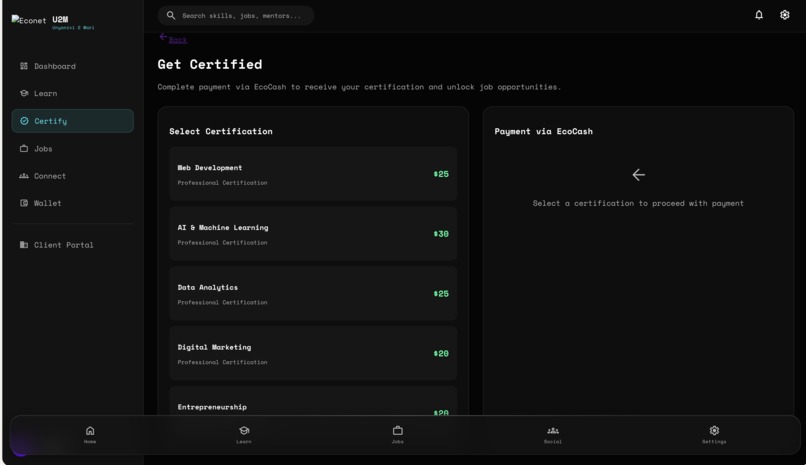Go back using the Back link

(x=173, y=39)
